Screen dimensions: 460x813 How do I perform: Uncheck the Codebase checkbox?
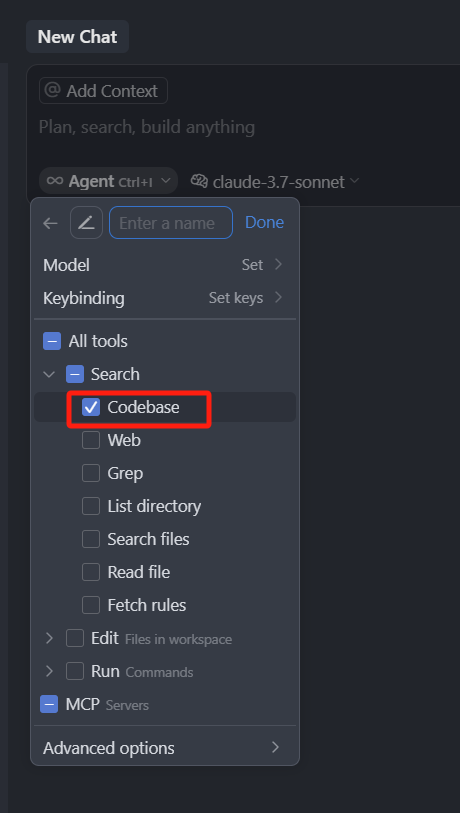click(x=91, y=408)
